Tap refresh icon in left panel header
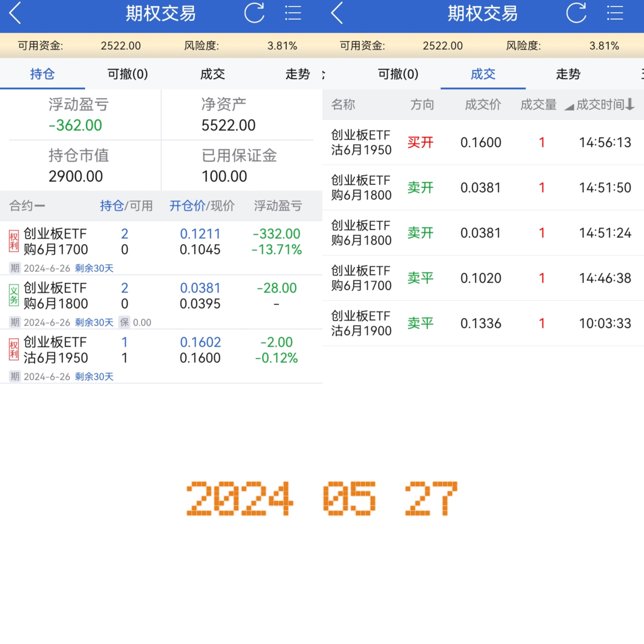This screenshot has width=644, height=644. [x=254, y=13]
